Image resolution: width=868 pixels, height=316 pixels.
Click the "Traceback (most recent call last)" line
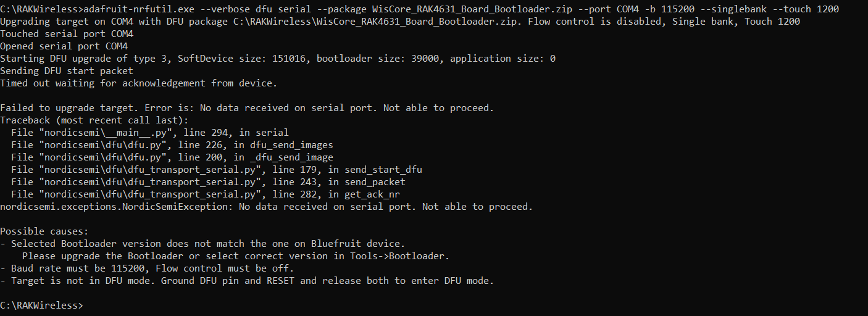click(x=94, y=120)
